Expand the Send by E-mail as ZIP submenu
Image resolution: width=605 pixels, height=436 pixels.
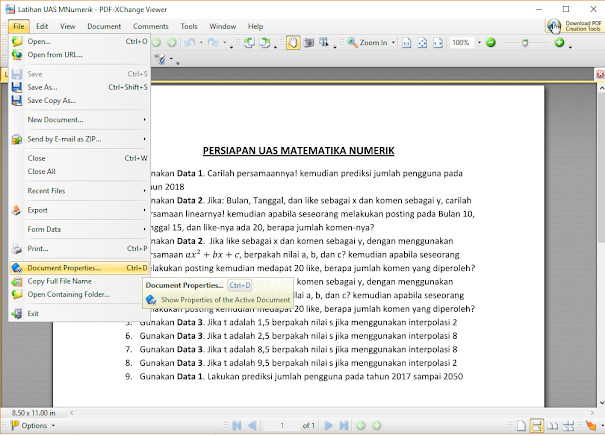pos(79,139)
